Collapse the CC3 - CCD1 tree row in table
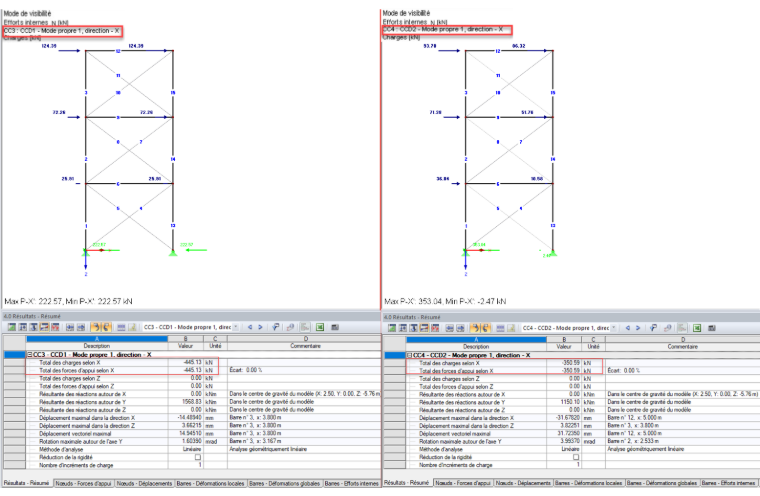This screenshot has height=496, width=760. pos(29,355)
